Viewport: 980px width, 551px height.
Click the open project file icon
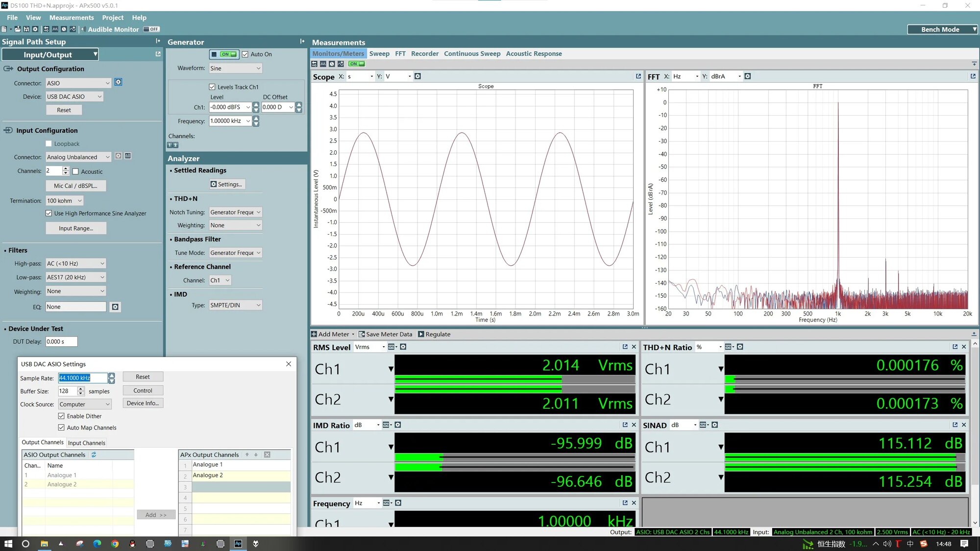[x=18, y=29]
